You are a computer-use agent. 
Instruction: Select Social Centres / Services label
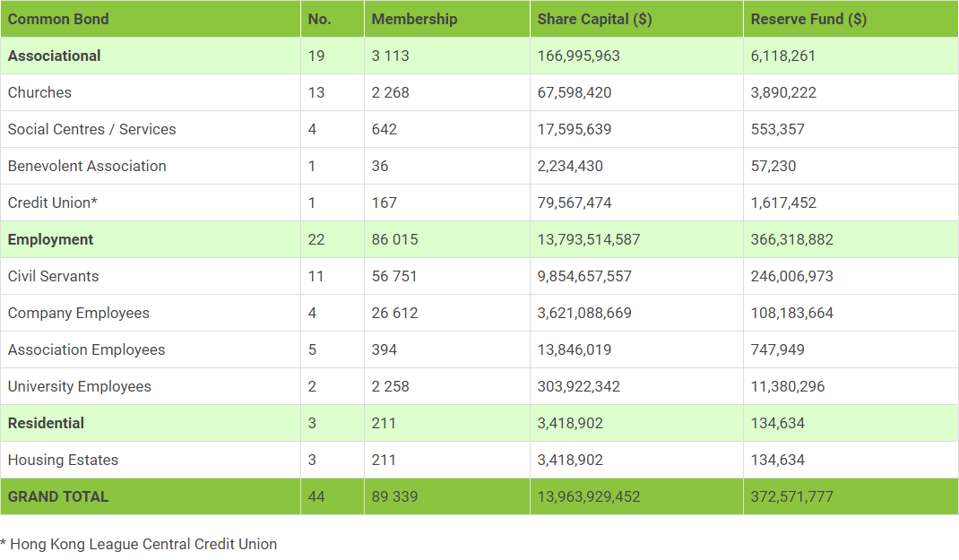91,129
